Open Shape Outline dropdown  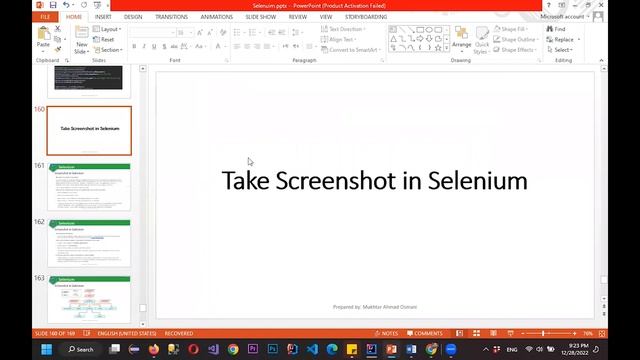click(x=516, y=39)
